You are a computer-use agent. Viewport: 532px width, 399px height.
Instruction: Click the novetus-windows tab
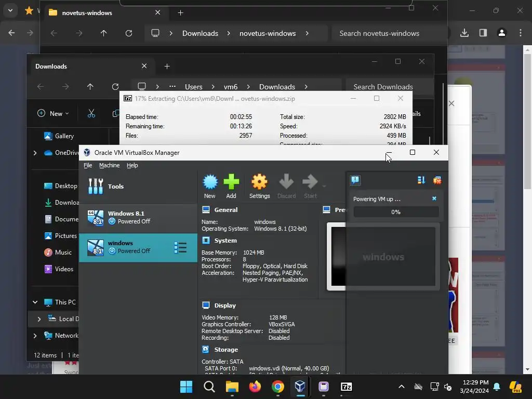105,13
